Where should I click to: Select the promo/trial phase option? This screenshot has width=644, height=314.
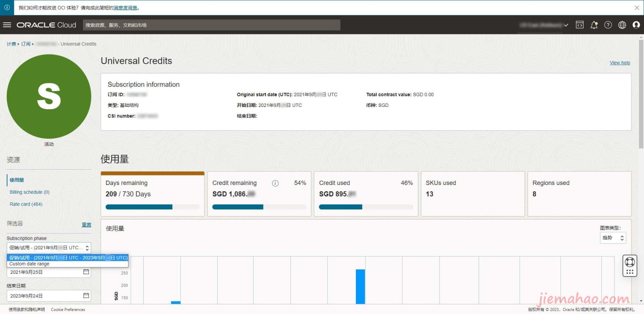coord(67,258)
